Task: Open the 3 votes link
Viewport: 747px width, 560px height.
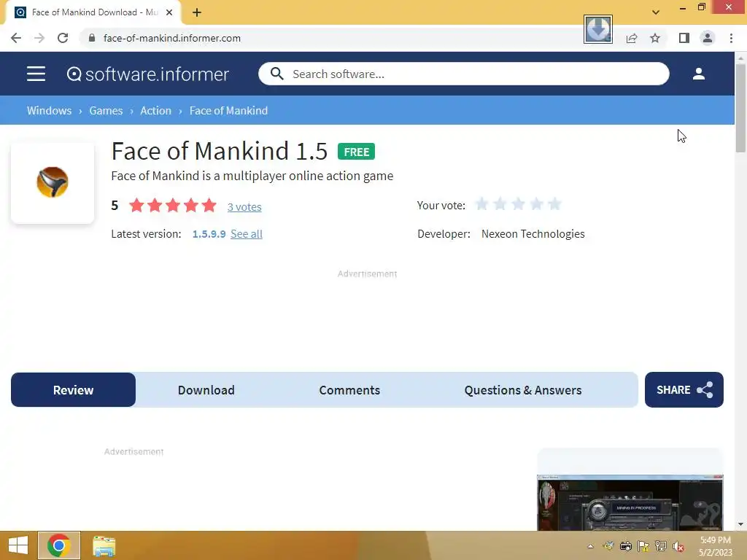Action: (x=244, y=206)
